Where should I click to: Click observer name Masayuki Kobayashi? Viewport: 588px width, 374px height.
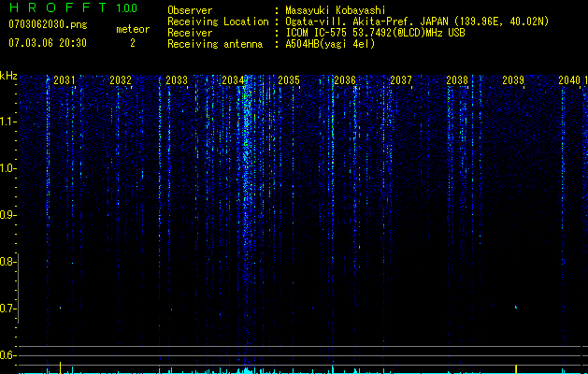[x=336, y=10]
